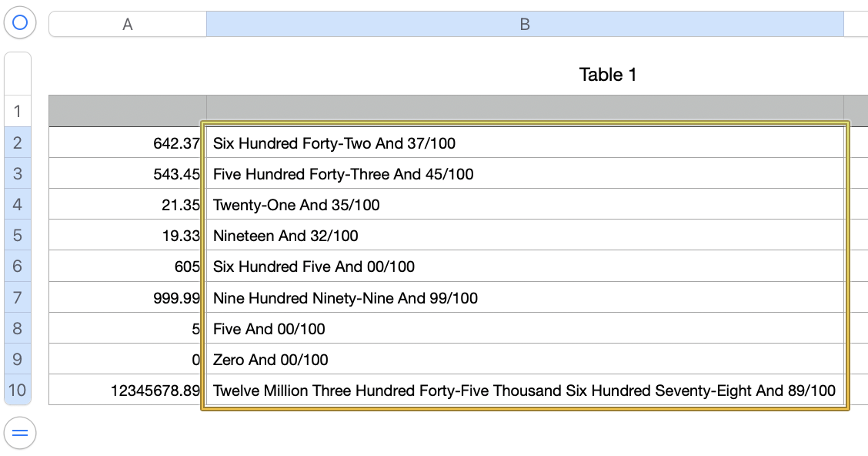The image size is (868, 456).
Task: Select the cell with 12345678.89
Action: coord(128,391)
